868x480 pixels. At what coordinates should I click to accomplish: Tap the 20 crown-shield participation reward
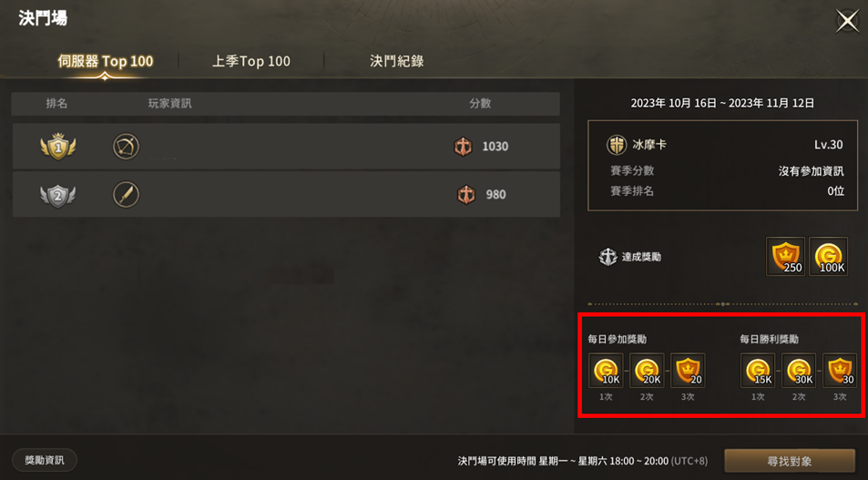688,371
